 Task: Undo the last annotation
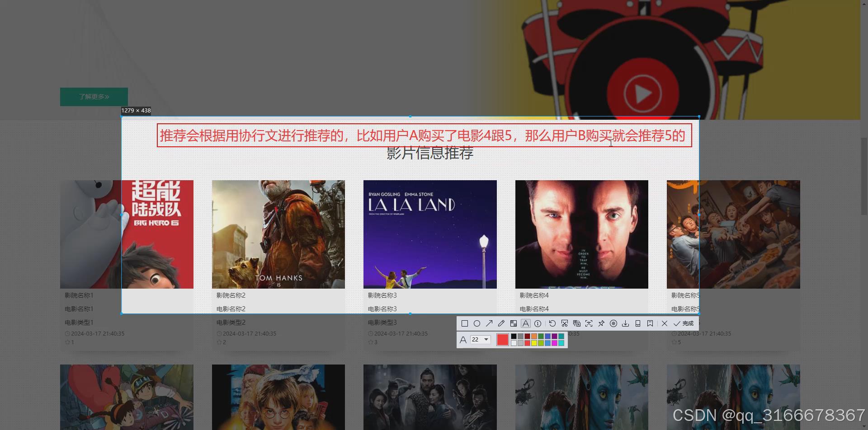[552, 323]
